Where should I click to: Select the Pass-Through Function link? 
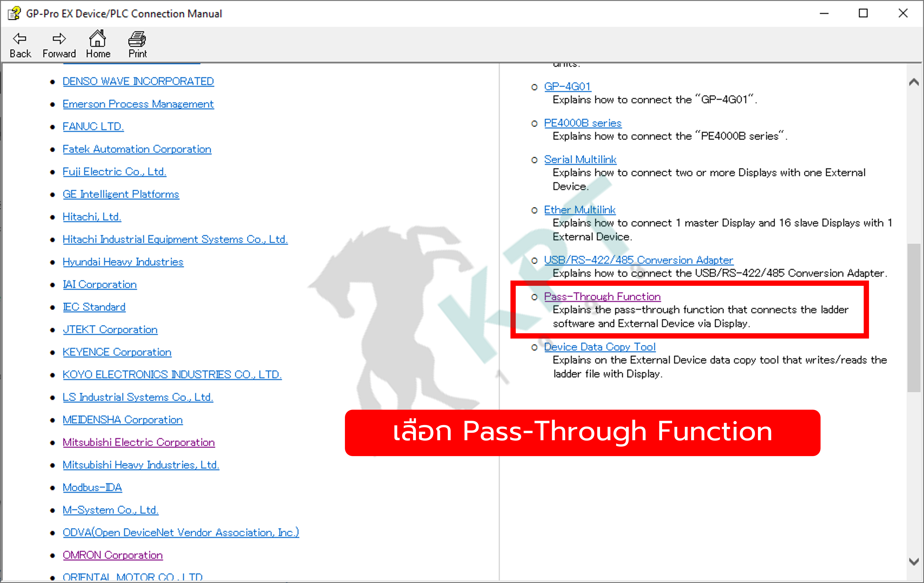tap(602, 296)
